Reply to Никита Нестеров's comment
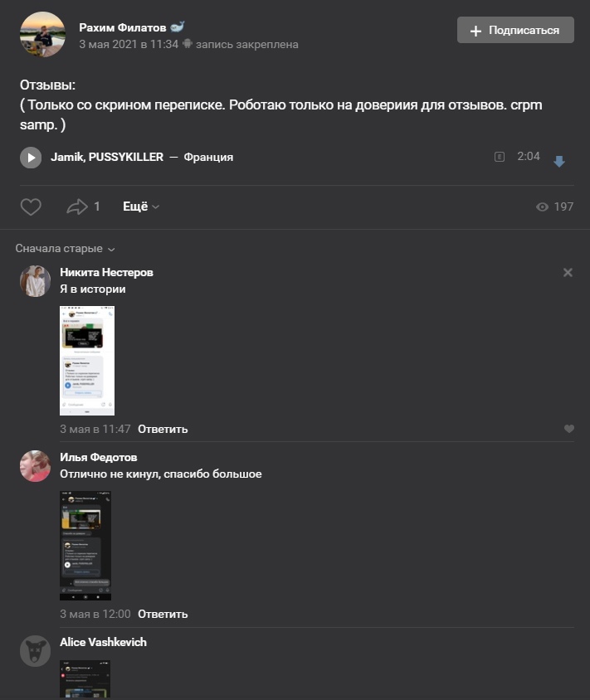The width and height of the screenshot is (590, 700). (x=163, y=429)
